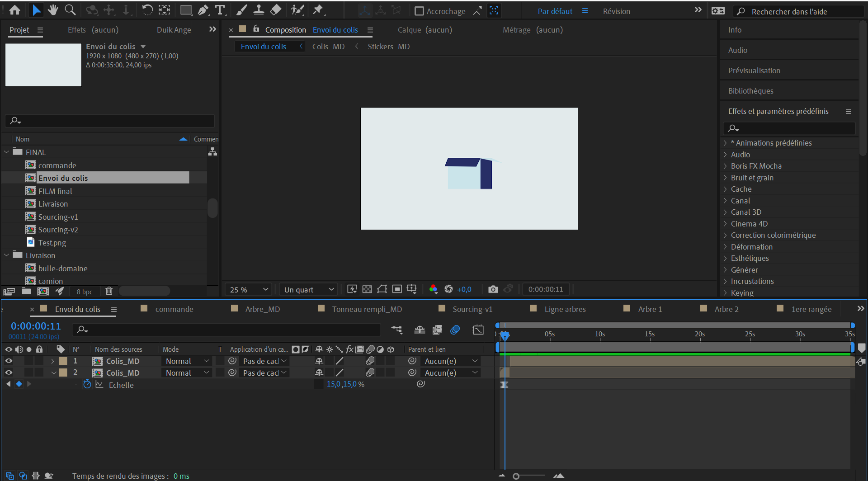Open the 25 % magnification dropdown
Viewport: 868px width, 481px height.
coord(249,290)
